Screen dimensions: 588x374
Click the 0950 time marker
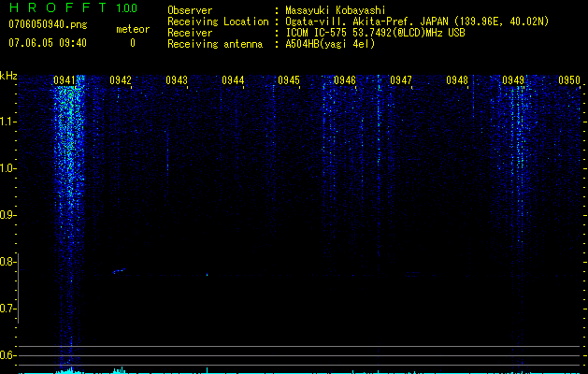(569, 80)
